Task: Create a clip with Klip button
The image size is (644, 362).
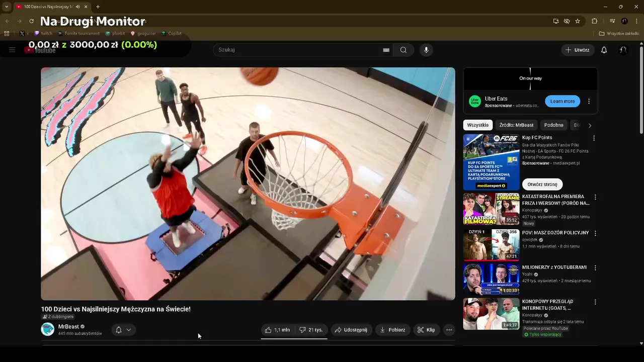Action: pos(426,330)
